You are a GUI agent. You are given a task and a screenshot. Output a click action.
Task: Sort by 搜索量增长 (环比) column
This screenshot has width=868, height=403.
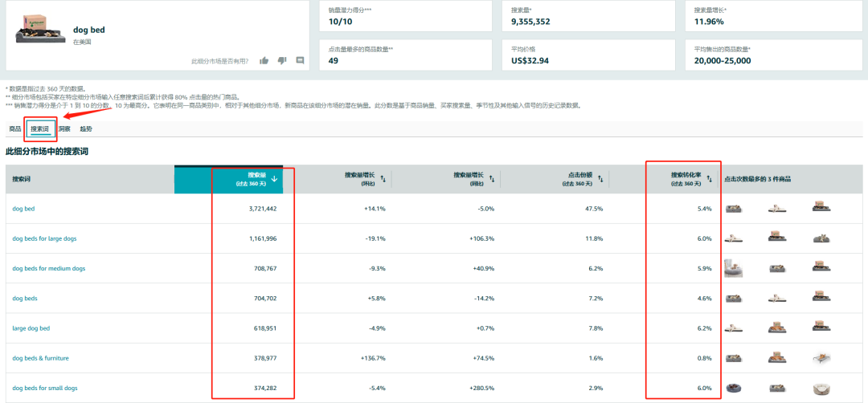tap(383, 179)
